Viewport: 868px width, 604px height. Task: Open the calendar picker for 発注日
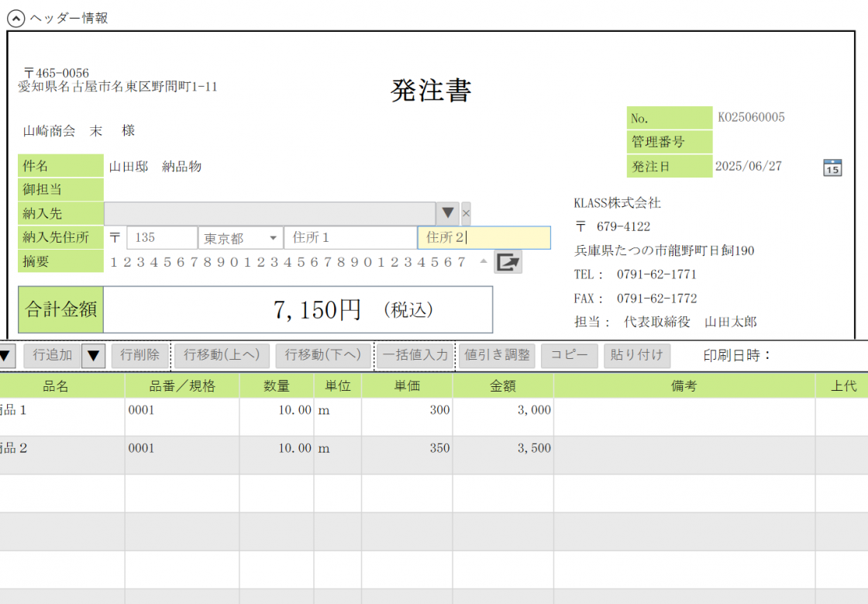coord(832,167)
